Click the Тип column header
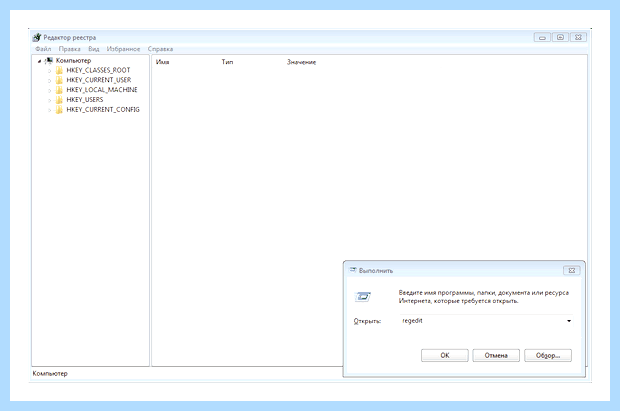 227,62
